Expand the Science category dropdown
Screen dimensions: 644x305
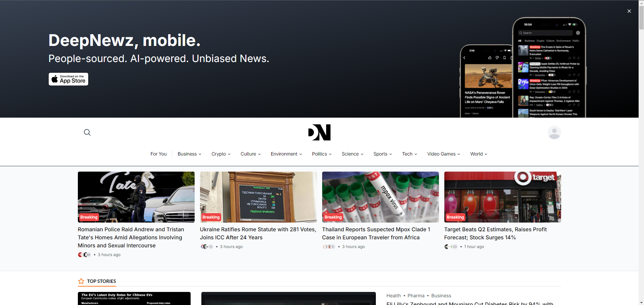352,154
